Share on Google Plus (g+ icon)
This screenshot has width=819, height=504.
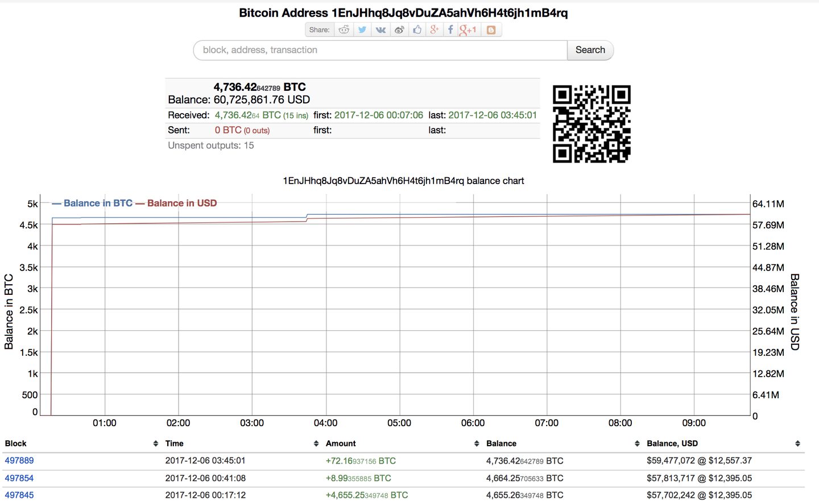coord(435,30)
